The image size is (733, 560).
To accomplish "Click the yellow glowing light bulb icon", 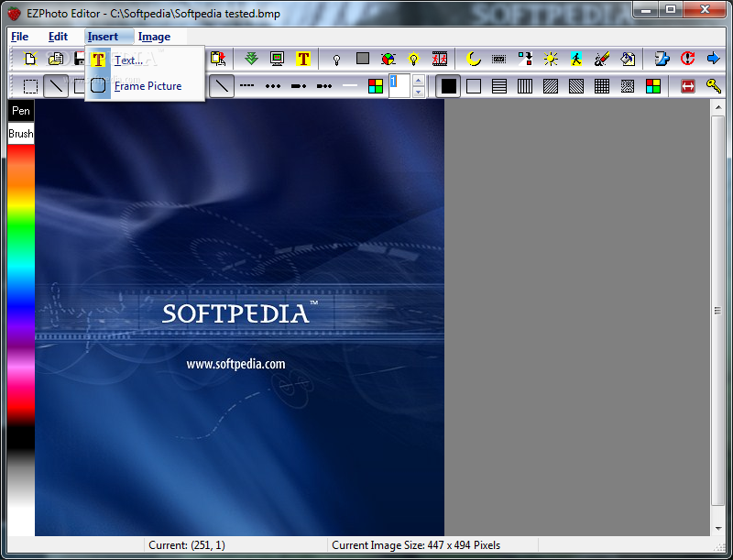I will [414, 59].
